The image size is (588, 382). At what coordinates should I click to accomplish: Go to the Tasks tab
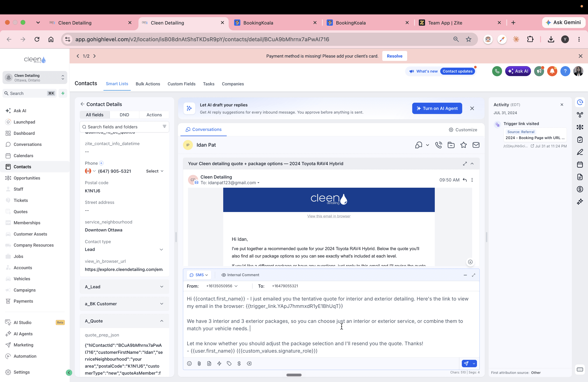coord(208,84)
